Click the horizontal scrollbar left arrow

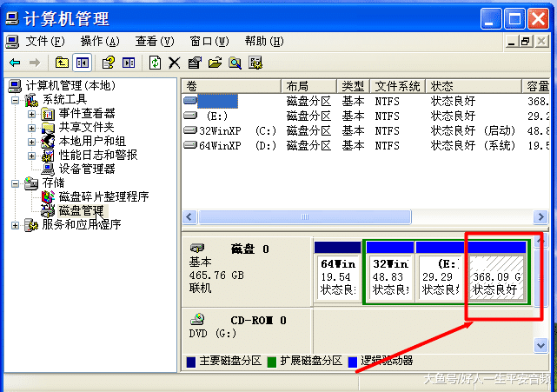point(189,216)
